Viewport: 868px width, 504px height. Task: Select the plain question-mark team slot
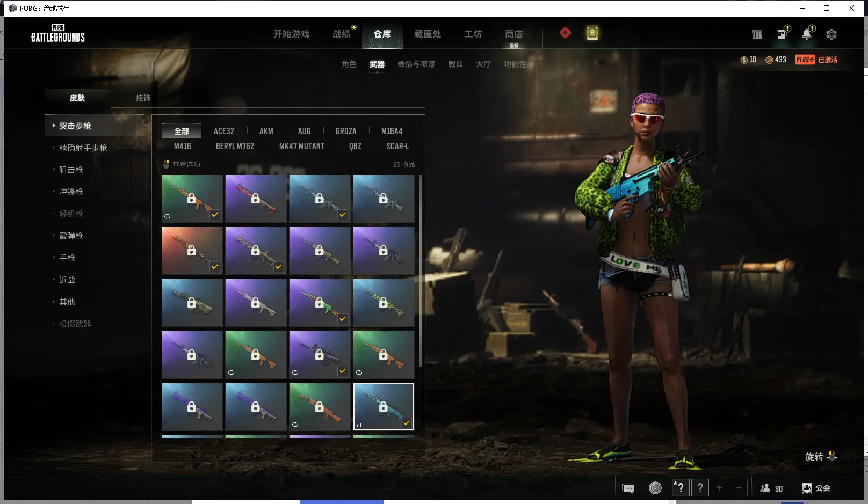[700, 487]
